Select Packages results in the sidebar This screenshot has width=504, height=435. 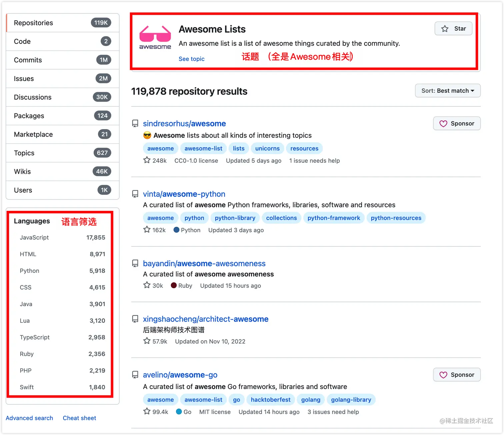pos(63,116)
